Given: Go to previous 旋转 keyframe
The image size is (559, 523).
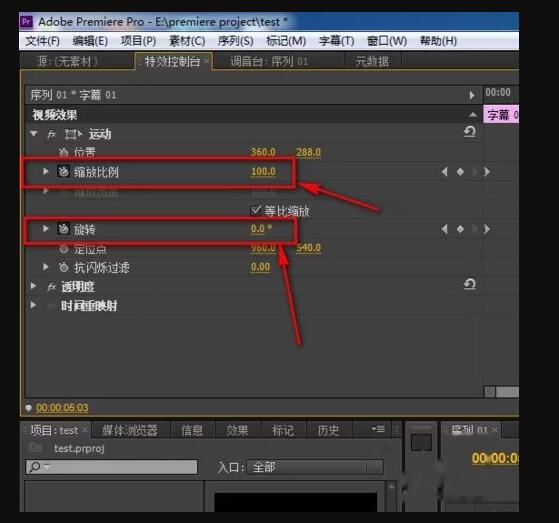Looking at the screenshot, I should click(444, 229).
